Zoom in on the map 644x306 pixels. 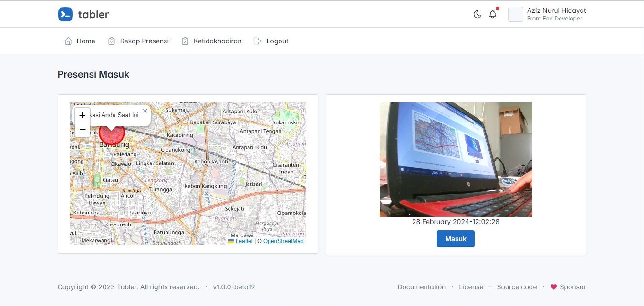[x=83, y=115]
